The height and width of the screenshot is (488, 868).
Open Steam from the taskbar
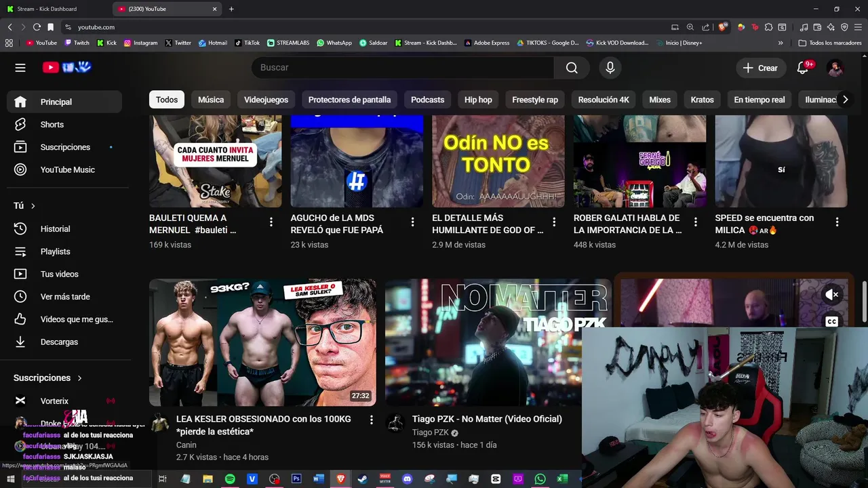[363, 479]
